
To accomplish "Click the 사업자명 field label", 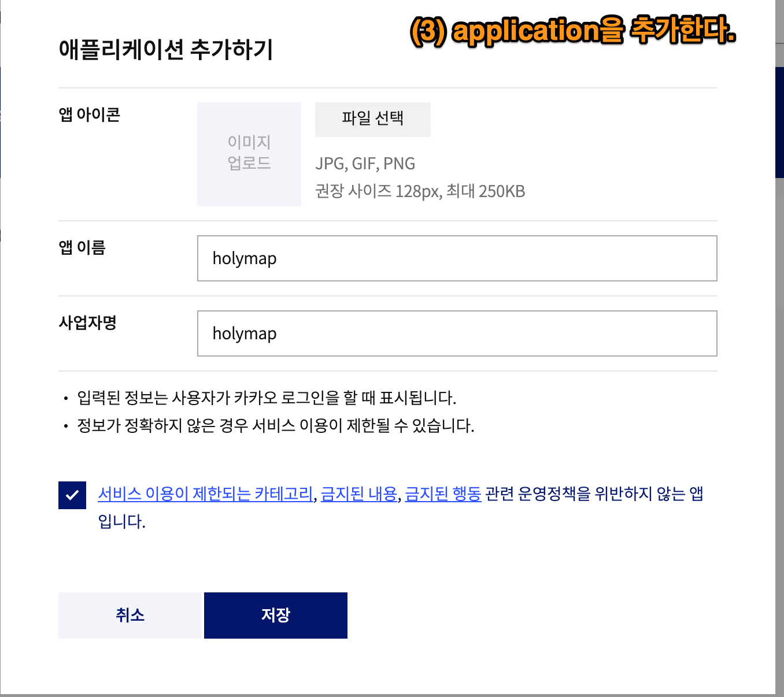I will (87, 322).
